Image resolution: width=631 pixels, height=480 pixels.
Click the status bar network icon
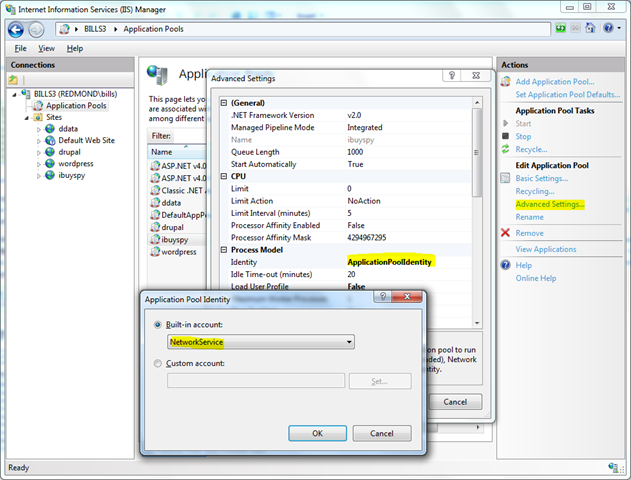(x=613, y=467)
